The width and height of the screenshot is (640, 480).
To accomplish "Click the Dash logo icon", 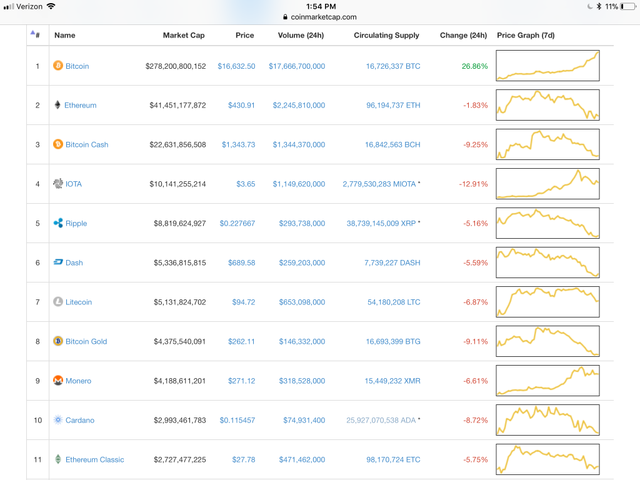I will 58,262.
